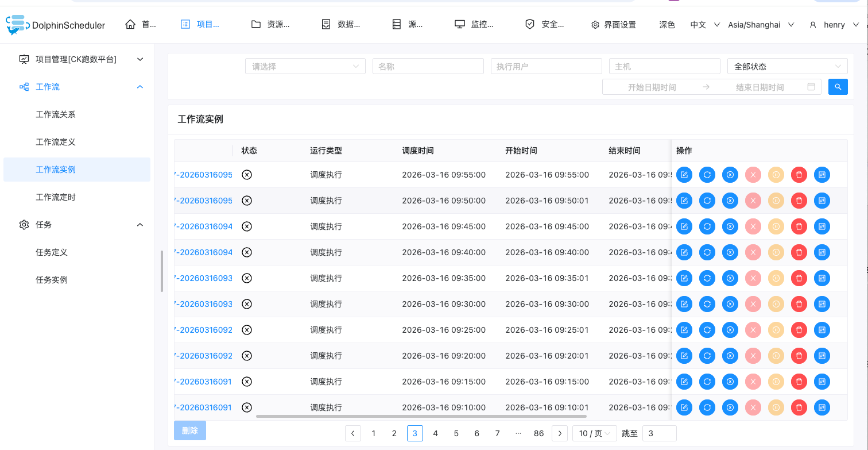Open the 请选择 dropdown filter
The height and width of the screenshot is (450, 868).
(x=305, y=66)
